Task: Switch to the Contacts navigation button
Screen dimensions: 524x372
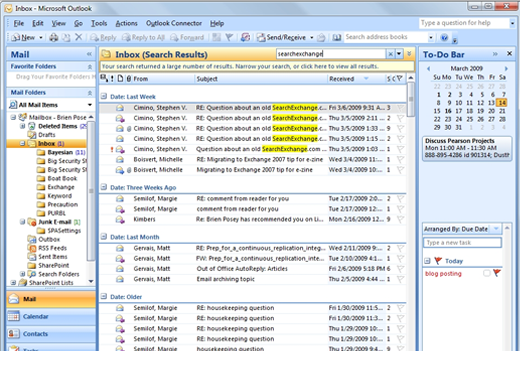Action: 51,334
